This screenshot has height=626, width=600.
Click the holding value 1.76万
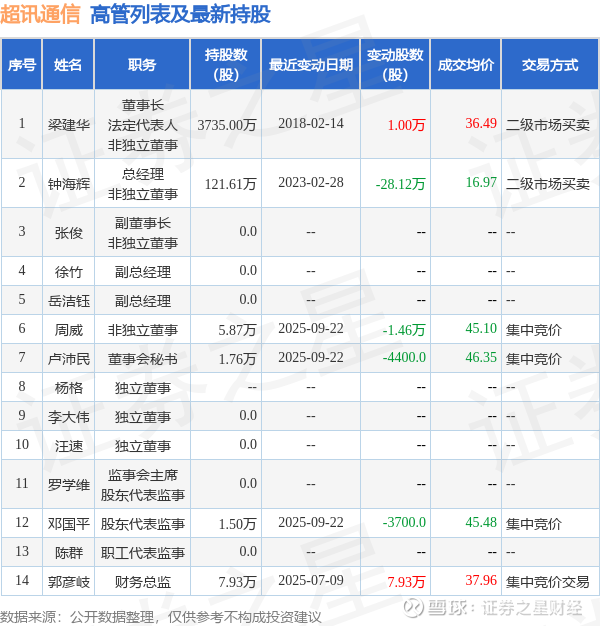(237, 359)
